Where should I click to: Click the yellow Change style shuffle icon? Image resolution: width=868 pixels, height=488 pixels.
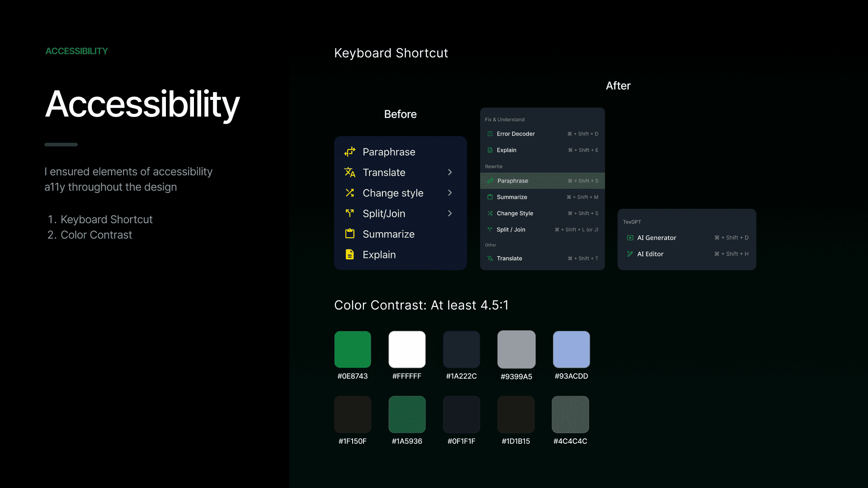pyautogui.click(x=349, y=193)
